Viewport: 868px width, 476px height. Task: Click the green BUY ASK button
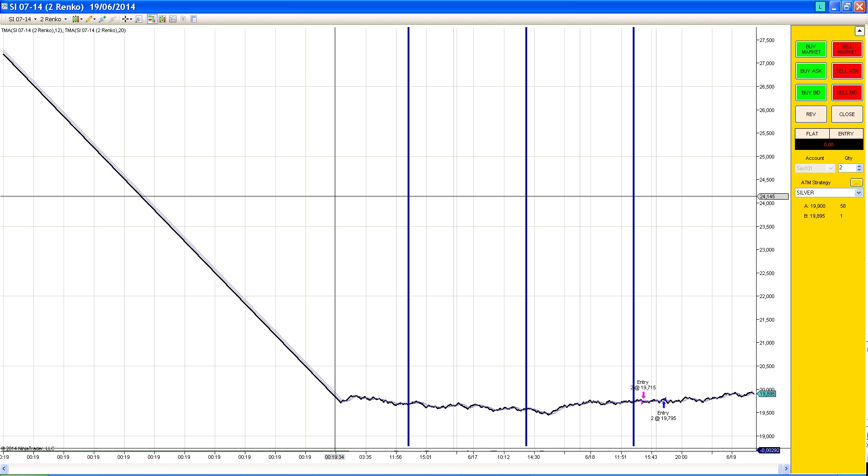click(811, 71)
